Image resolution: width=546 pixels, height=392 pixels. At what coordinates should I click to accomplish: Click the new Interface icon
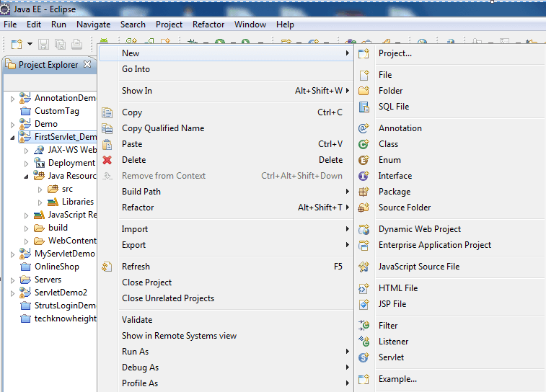click(x=364, y=176)
